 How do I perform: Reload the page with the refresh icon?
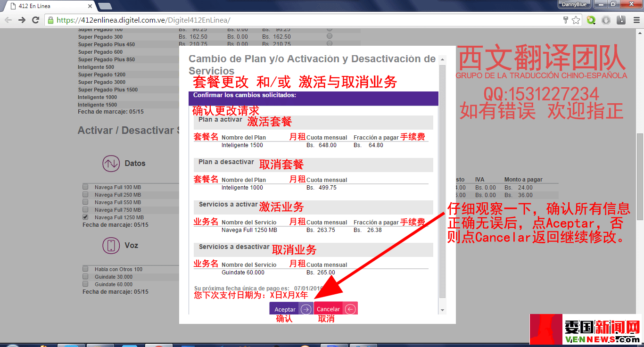click(35, 20)
